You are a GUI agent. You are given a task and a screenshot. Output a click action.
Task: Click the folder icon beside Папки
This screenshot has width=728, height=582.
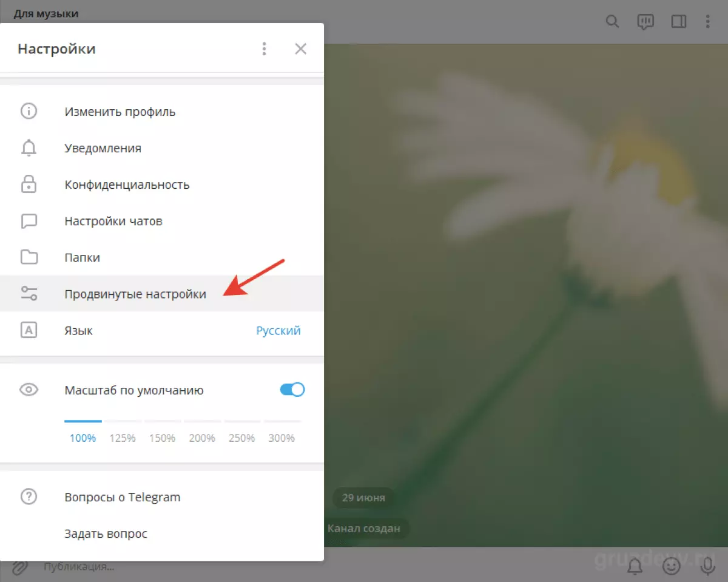click(x=29, y=257)
